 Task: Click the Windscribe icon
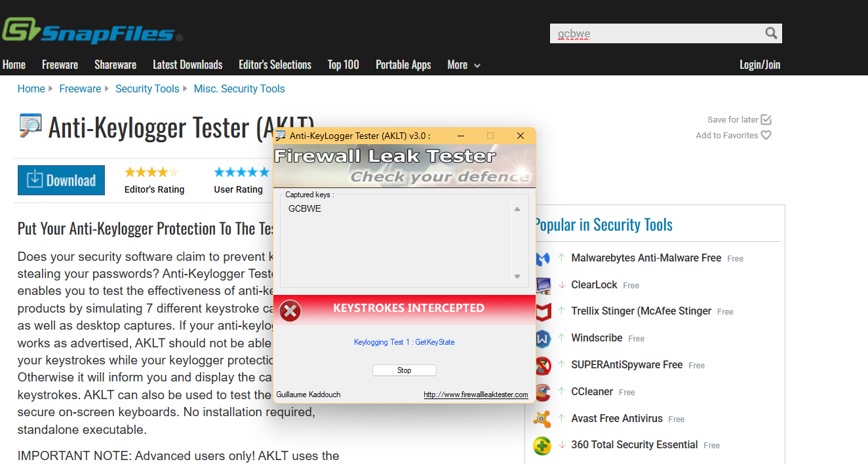(x=543, y=339)
